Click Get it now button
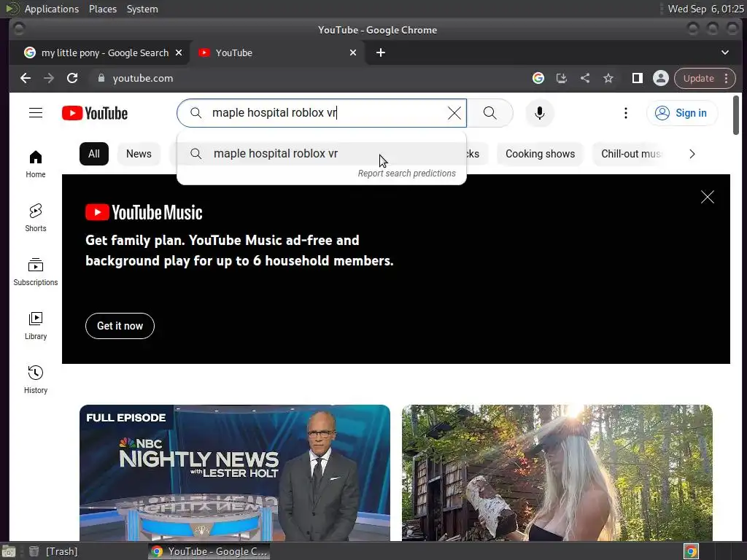Viewport: 747px width, 560px height. [120, 326]
